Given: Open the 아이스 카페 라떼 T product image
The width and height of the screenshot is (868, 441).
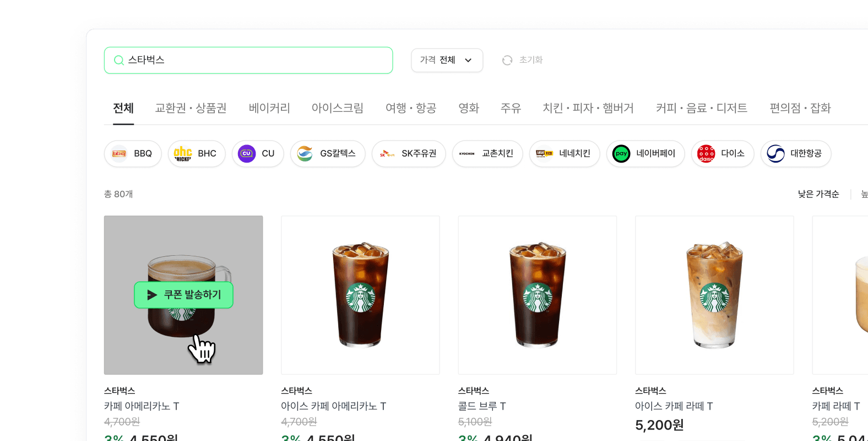Looking at the screenshot, I should coord(714,295).
